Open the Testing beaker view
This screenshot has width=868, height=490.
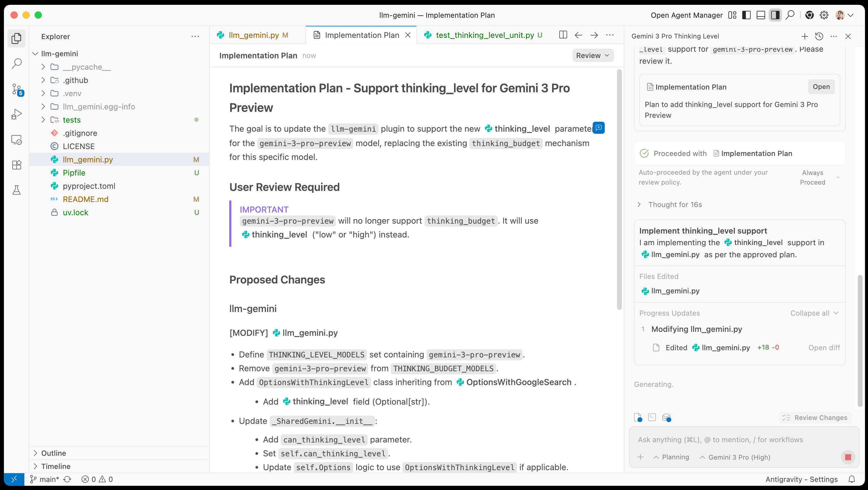pos(16,190)
